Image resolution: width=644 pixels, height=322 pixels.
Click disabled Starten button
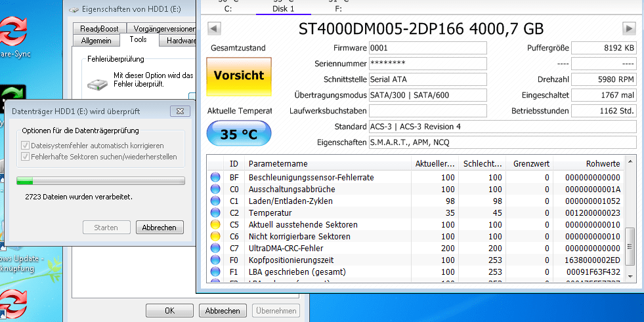point(106,228)
